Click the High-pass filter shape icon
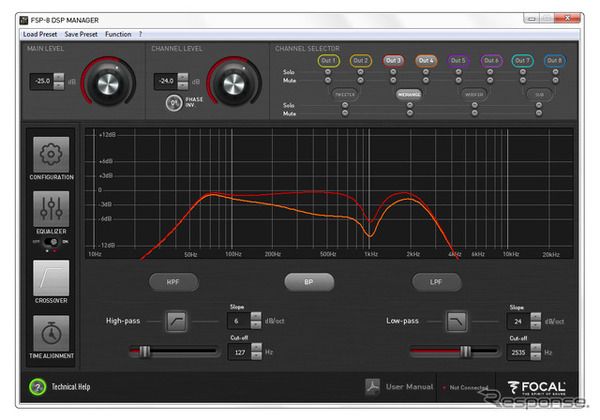Image resolution: width=600 pixels, height=420 pixels. coord(176,321)
